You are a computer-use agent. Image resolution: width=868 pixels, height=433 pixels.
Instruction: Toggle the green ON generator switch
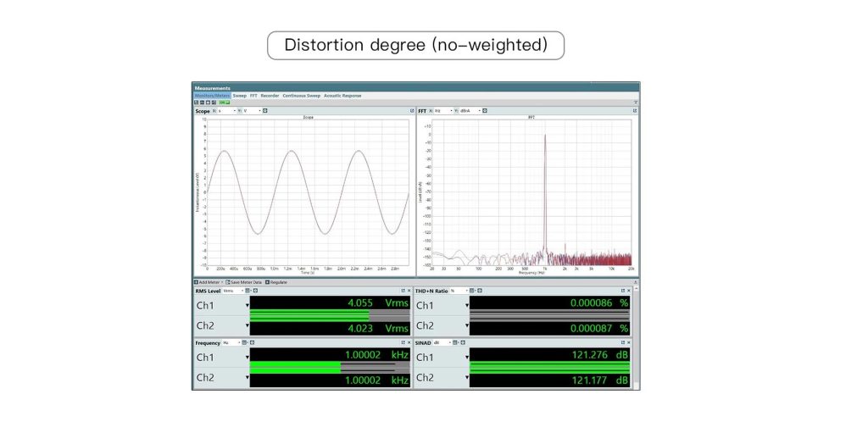click(222, 103)
